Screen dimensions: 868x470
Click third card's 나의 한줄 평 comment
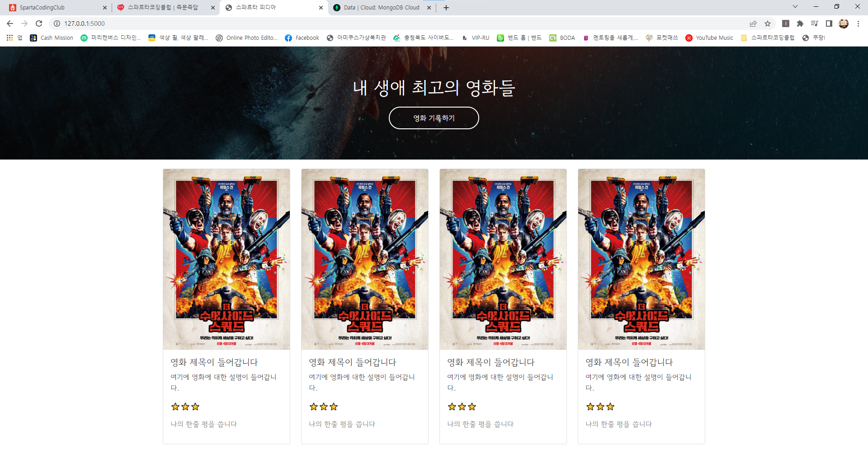click(481, 424)
